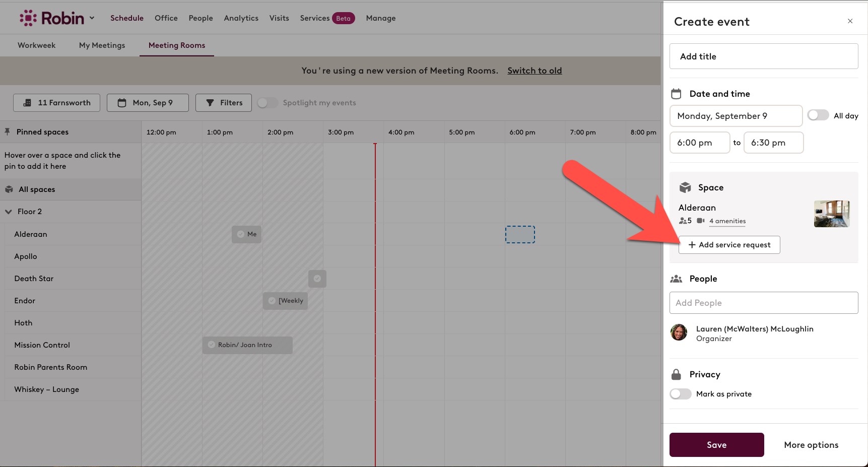Screen dimensions: 868x467
Task: Navigate to Visits
Action: [x=279, y=18]
